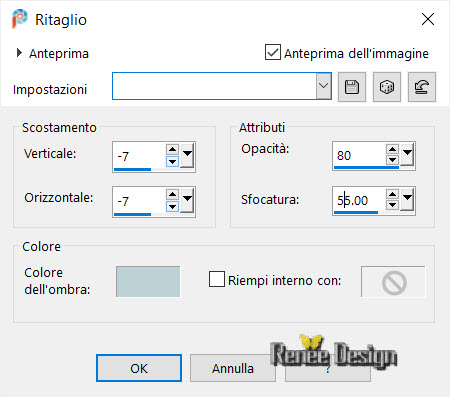Close the Ritaglio dialog window
The height and width of the screenshot is (397, 450).
coord(428,19)
